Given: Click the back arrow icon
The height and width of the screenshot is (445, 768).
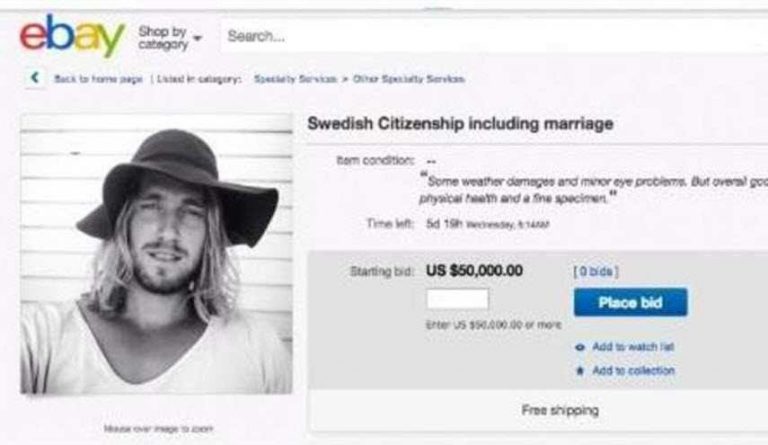Looking at the screenshot, I should point(36,78).
